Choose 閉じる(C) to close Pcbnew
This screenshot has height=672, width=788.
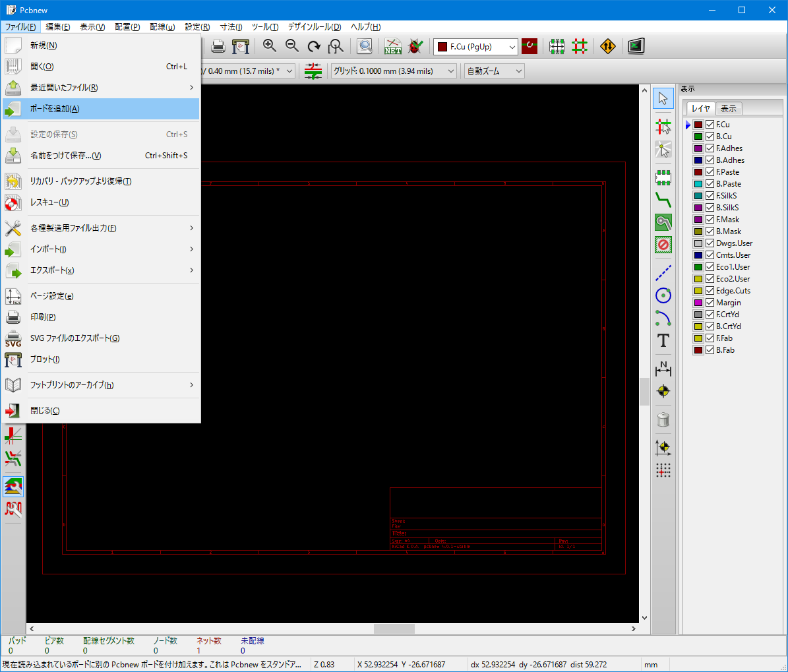(100, 411)
